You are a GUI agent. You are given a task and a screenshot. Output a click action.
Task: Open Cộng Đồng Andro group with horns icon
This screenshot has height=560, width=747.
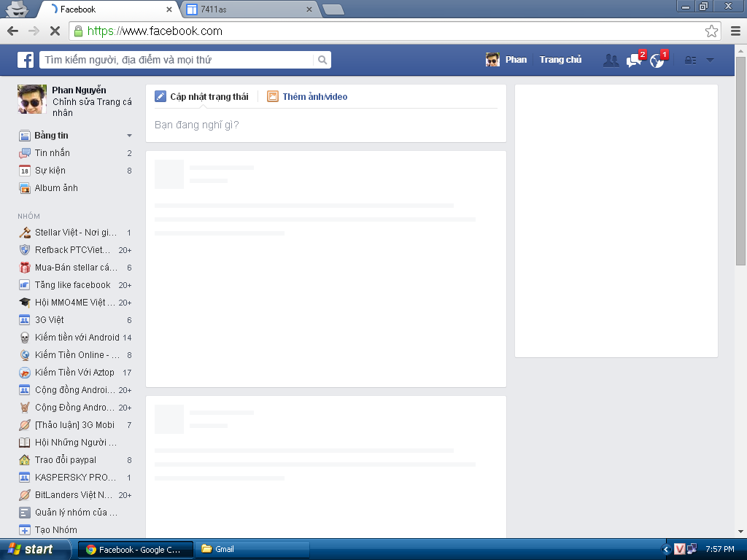pos(75,408)
